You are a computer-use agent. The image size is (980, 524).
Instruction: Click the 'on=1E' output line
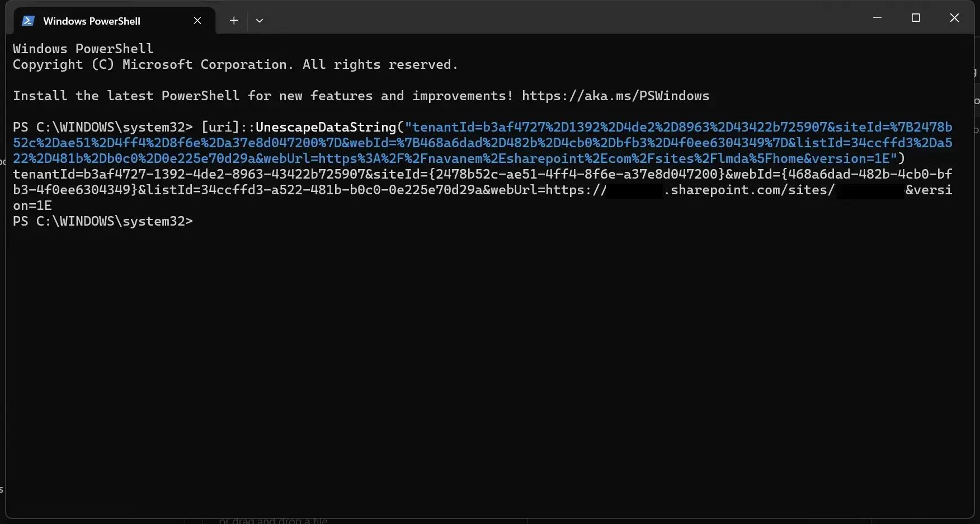tap(32, 205)
